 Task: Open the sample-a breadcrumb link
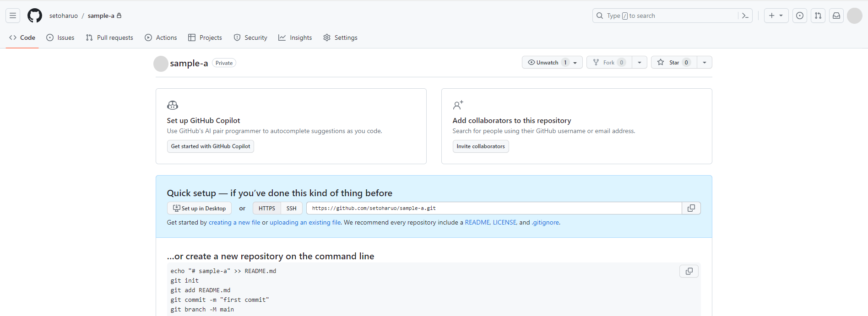[101, 16]
